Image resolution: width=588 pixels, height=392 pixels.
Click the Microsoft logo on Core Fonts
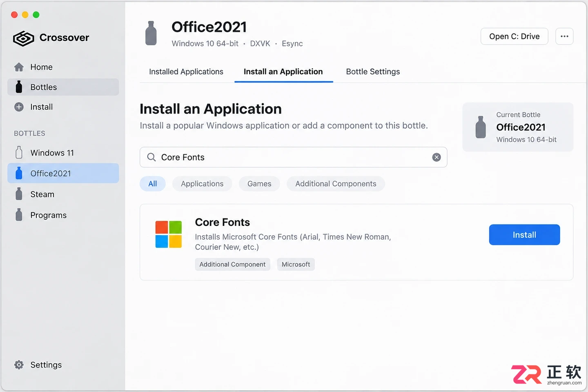tap(169, 234)
